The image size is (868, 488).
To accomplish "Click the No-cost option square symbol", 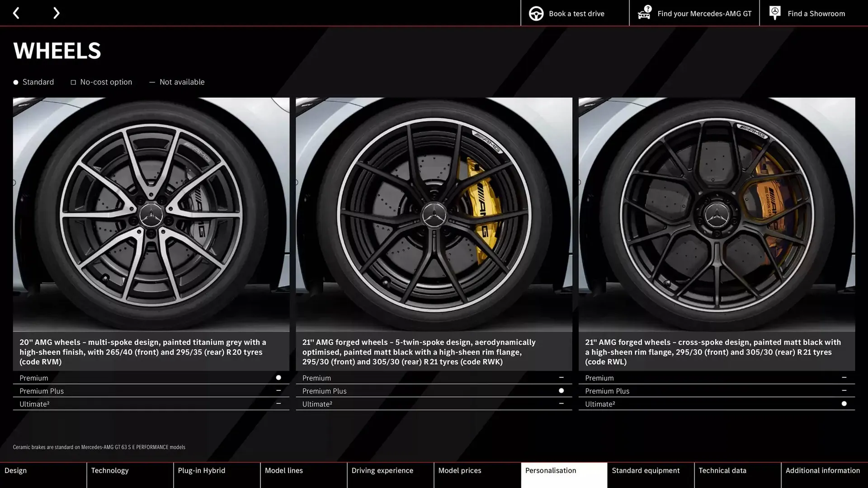I will point(73,82).
